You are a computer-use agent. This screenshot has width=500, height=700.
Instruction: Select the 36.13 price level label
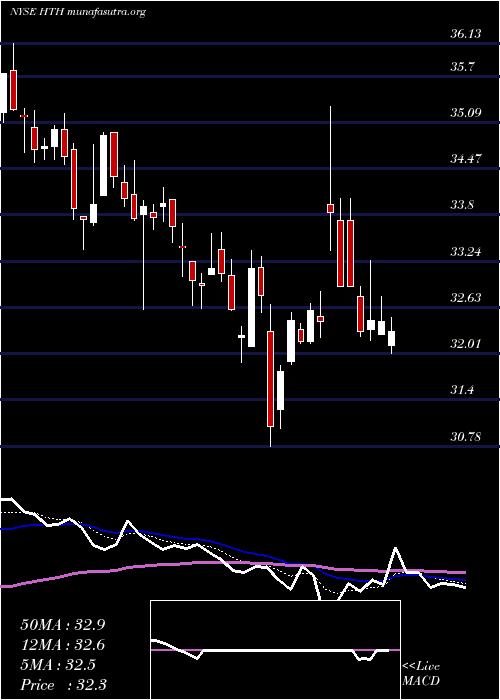[x=466, y=33]
